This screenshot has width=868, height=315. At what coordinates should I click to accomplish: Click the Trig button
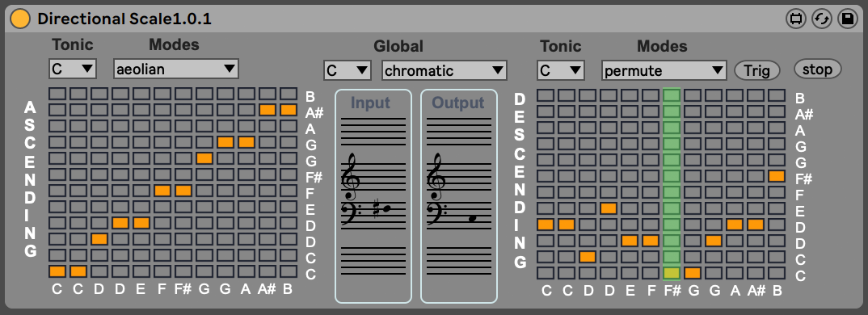[x=756, y=70]
